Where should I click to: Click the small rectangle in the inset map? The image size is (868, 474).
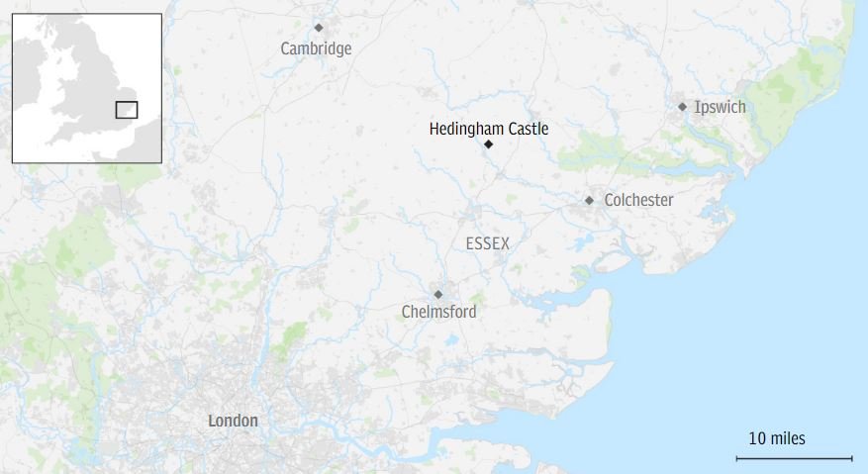click(x=127, y=110)
